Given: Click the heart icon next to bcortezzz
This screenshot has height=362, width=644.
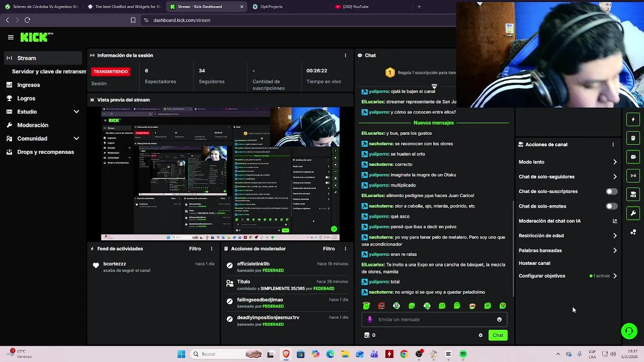Looking at the screenshot, I should [96, 265].
